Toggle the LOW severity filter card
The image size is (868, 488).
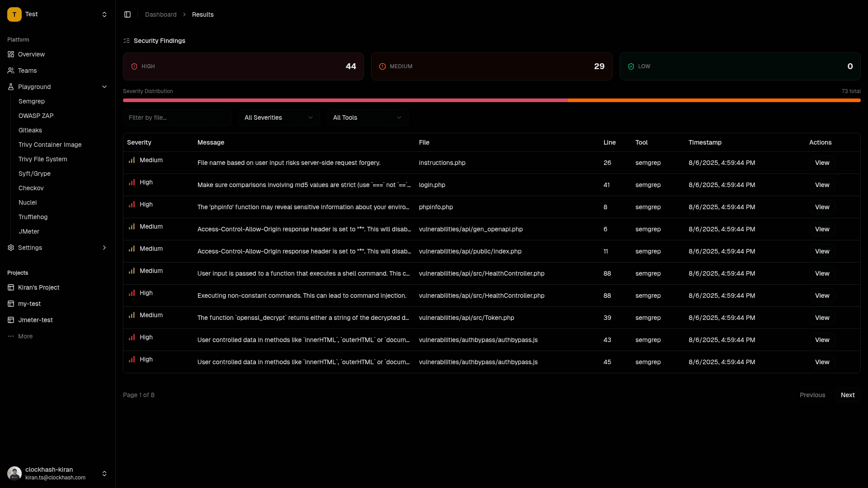pyautogui.click(x=740, y=66)
